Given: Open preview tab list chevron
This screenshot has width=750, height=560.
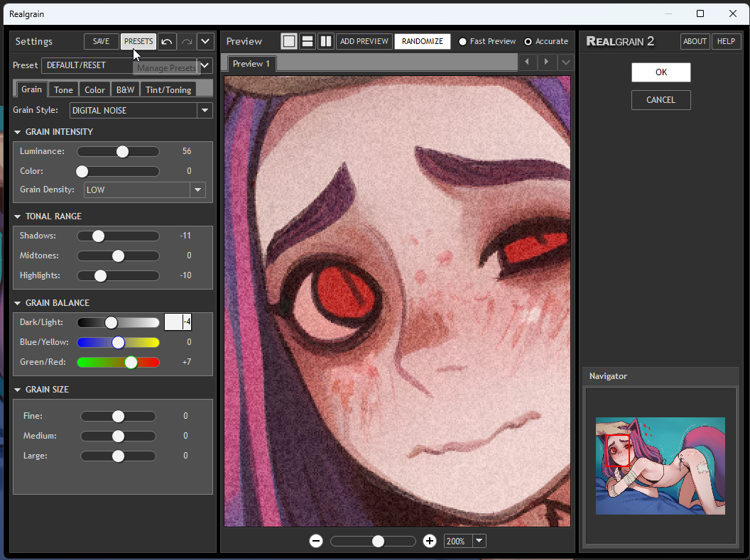Looking at the screenshot, I should [565, 62].
